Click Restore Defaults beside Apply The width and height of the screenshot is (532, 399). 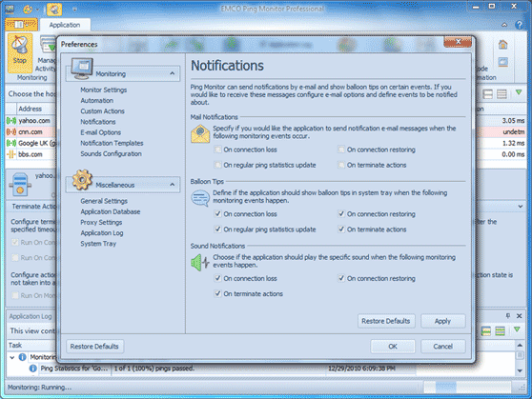tap(386, 321)
